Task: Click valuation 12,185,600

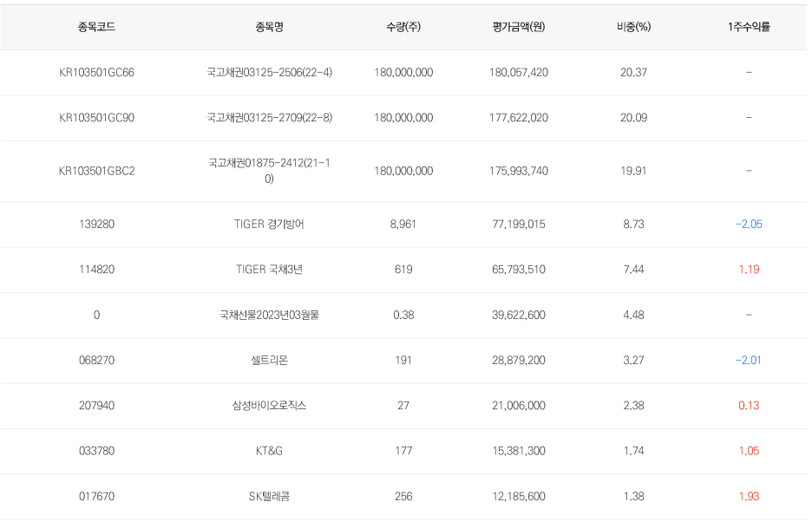Action: coord(519,497)
